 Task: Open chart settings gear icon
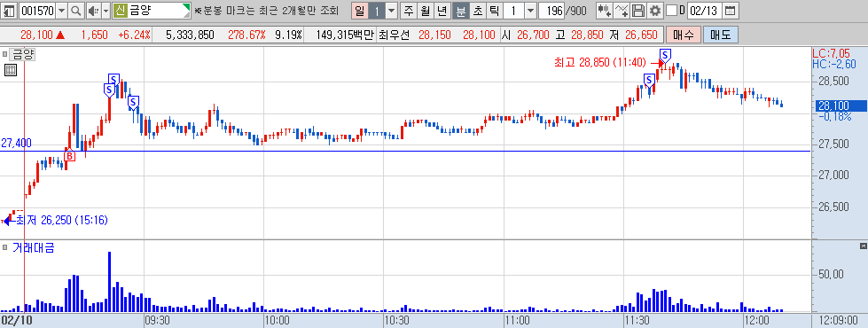655,11
